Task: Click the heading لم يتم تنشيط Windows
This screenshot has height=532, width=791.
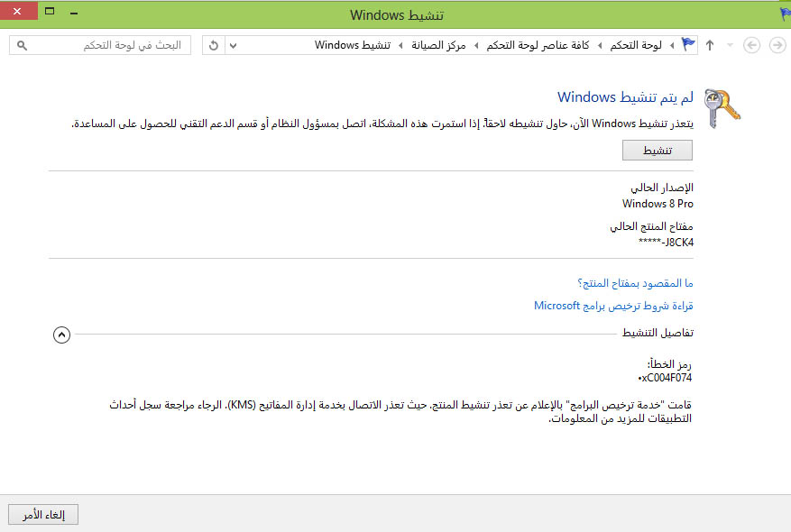Action: click(626, 96)
